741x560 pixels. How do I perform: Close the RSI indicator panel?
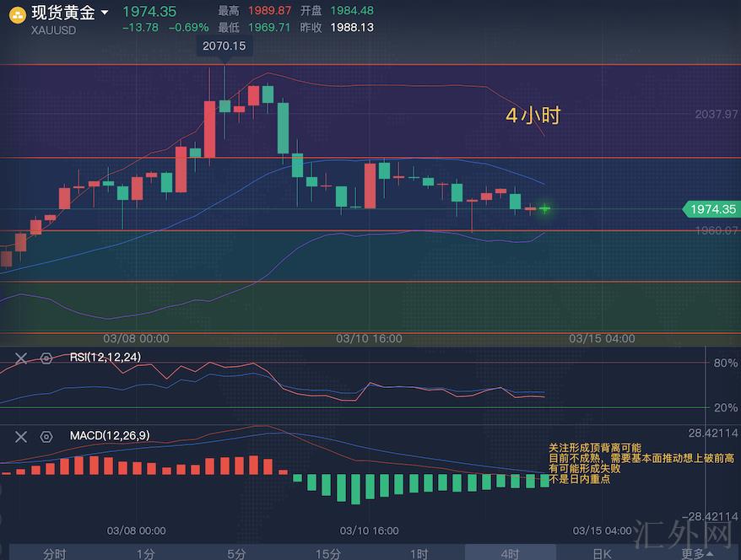(21, 358)
